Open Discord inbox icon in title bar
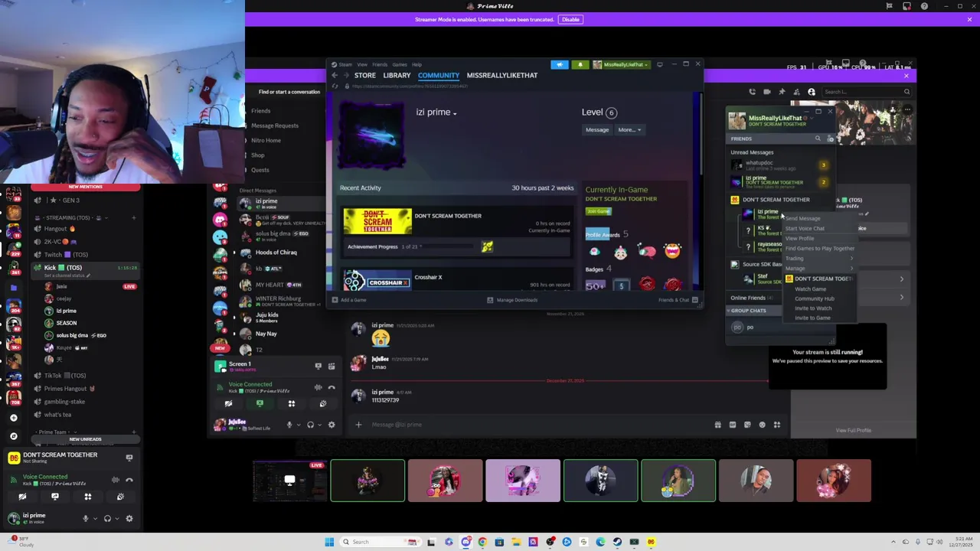The image size is (980, 551). pos(906,6)
